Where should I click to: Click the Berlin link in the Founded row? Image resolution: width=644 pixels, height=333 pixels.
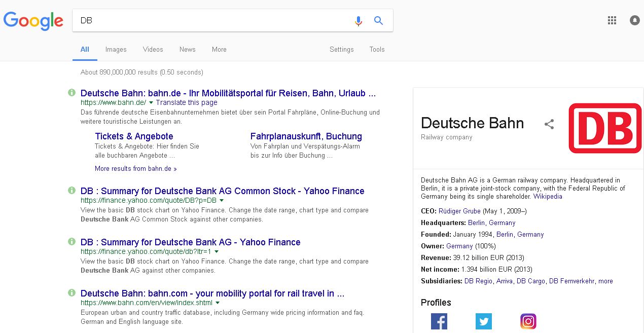[505, 234]
